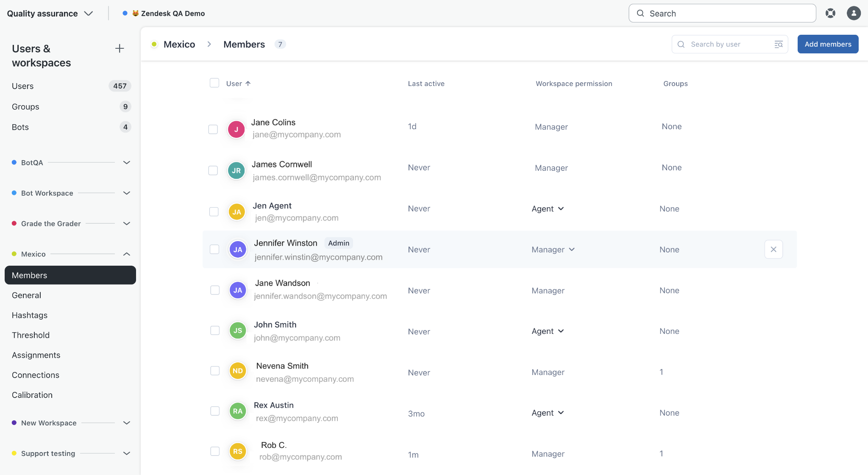Click the Members count badge showing 7
Image resolution: width=868 pixels, height=475 pixels.
pos(280,44)
